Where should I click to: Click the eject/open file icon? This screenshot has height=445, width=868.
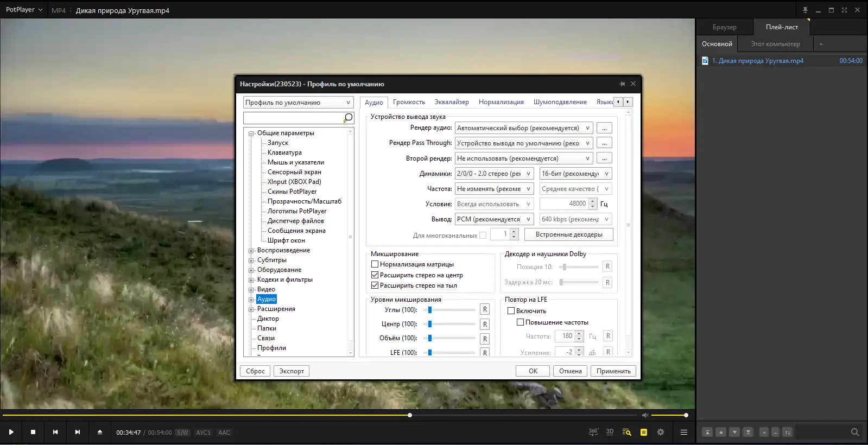pyautogui.click(x=100, y=432)
